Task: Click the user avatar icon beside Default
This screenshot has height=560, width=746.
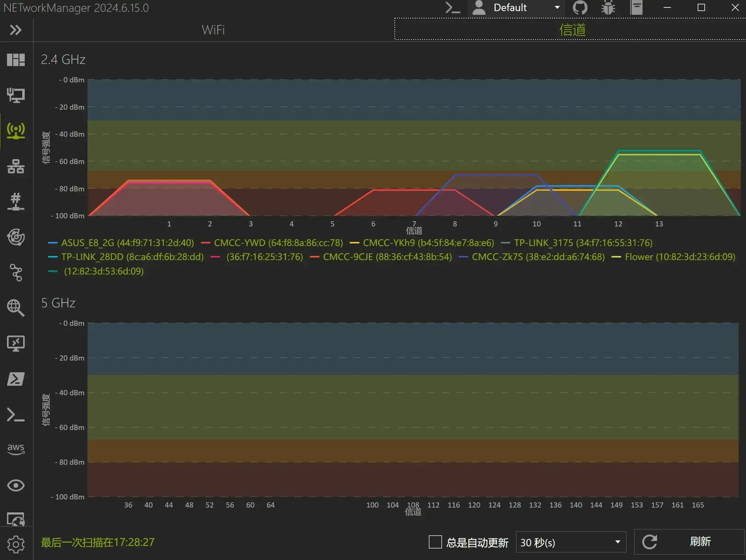Action: click(x=479, y=8)
